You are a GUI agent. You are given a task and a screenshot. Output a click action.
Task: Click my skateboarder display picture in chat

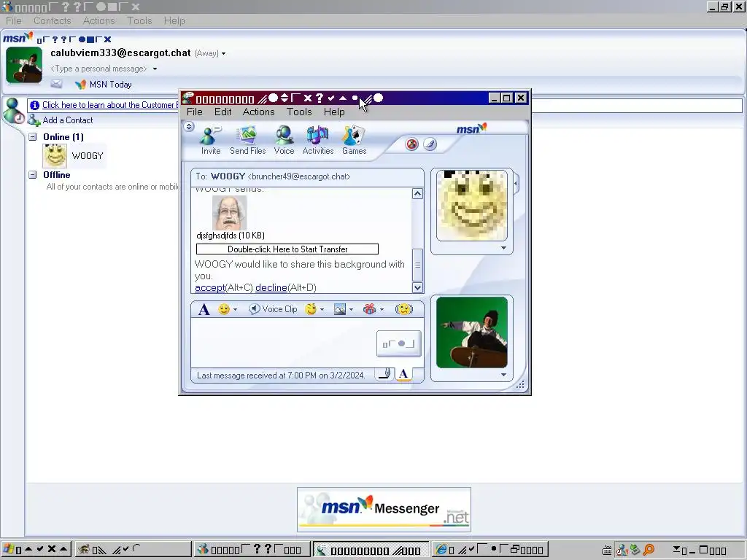coord(472,332)
